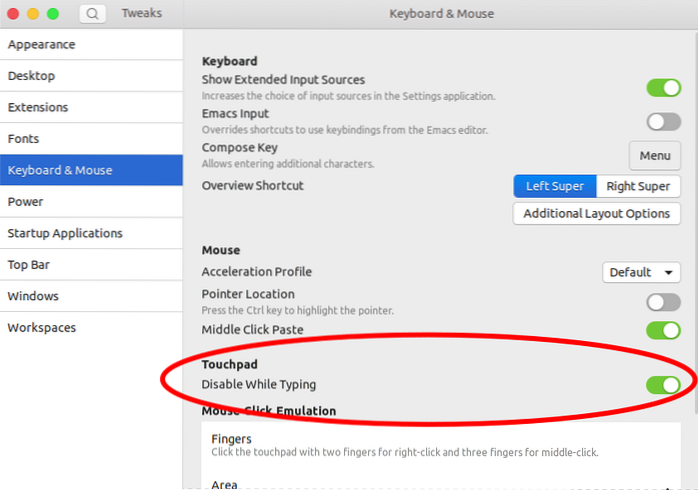The image size is (698, 490).
Task: Open Additional Layout Options
Action: pyautogui.click(x=597, y=213)
